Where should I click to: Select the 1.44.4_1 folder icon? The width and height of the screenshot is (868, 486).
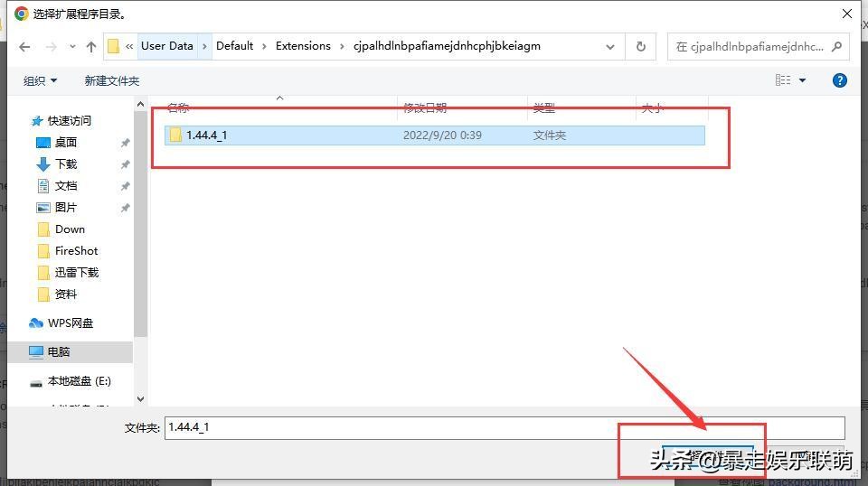[175, 136]
